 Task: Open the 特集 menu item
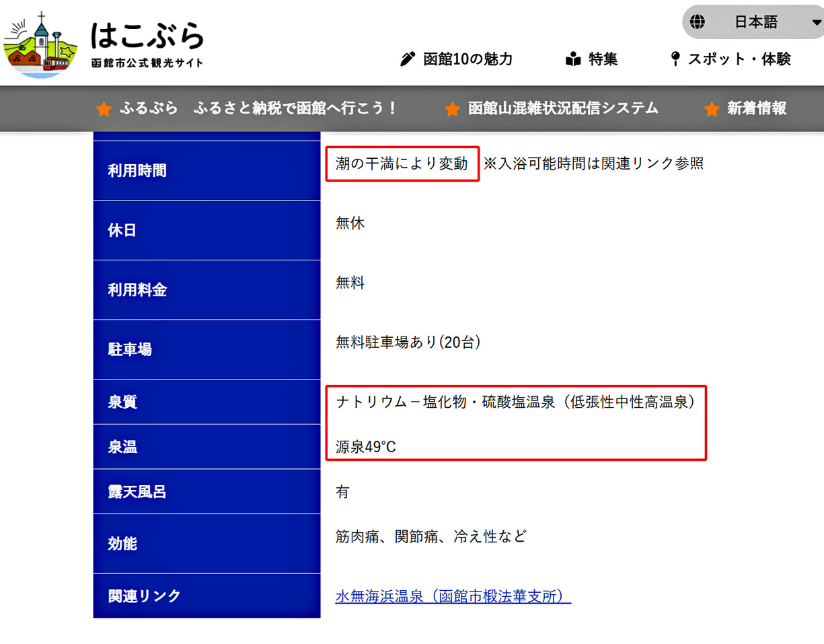603,59
